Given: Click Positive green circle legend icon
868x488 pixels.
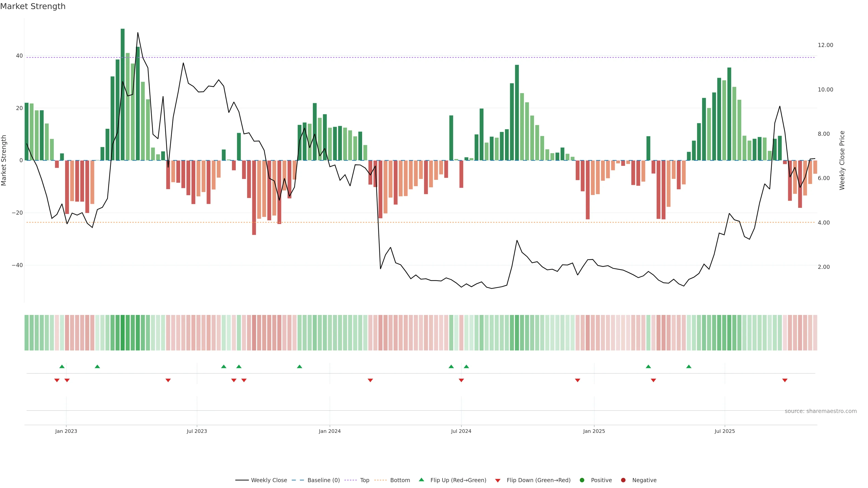Looking at the screenshot, I should (x=582, y=480).
